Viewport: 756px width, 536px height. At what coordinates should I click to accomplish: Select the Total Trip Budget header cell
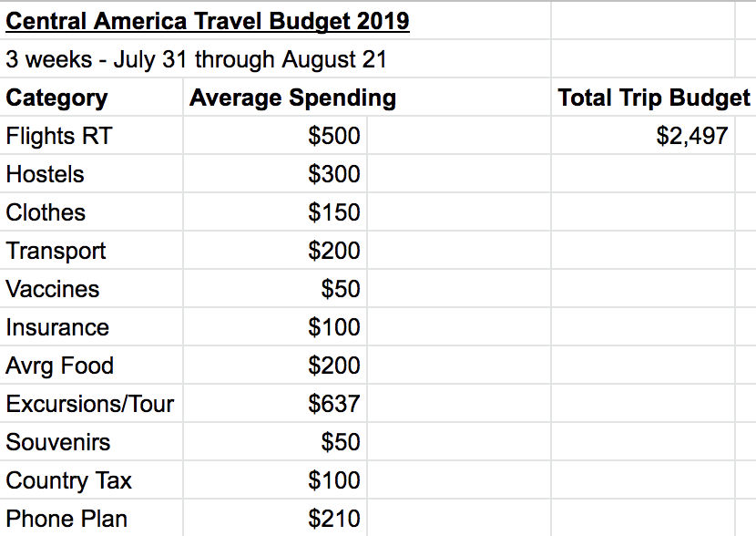(653, 98)
